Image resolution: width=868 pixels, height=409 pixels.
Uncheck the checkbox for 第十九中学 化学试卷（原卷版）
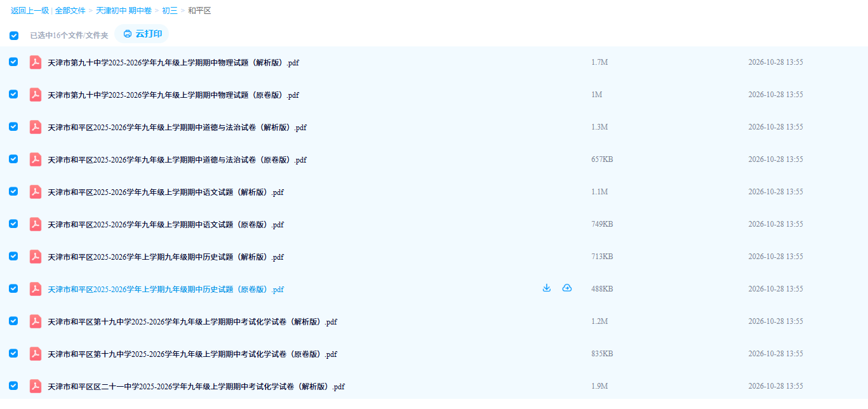(x=13, y=353)
